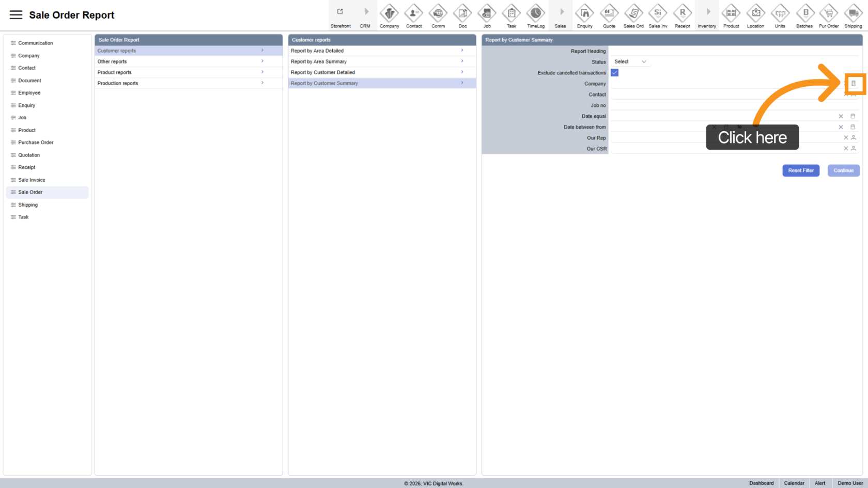This screenshot has width=868, height=488.
Task: Open the hamburger navigation menu
Action: pos(16,15)
